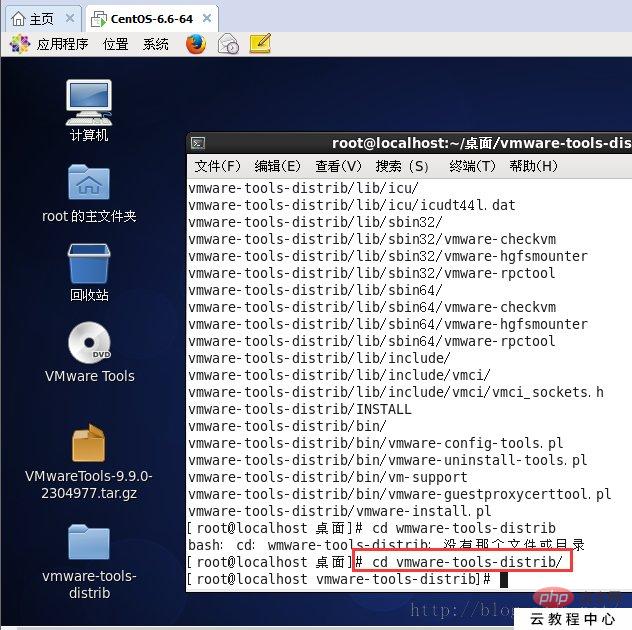632x630 pixels.
Task: Switch to the 主页 tab
Action: pyautogui.click(x=43, y=19)
